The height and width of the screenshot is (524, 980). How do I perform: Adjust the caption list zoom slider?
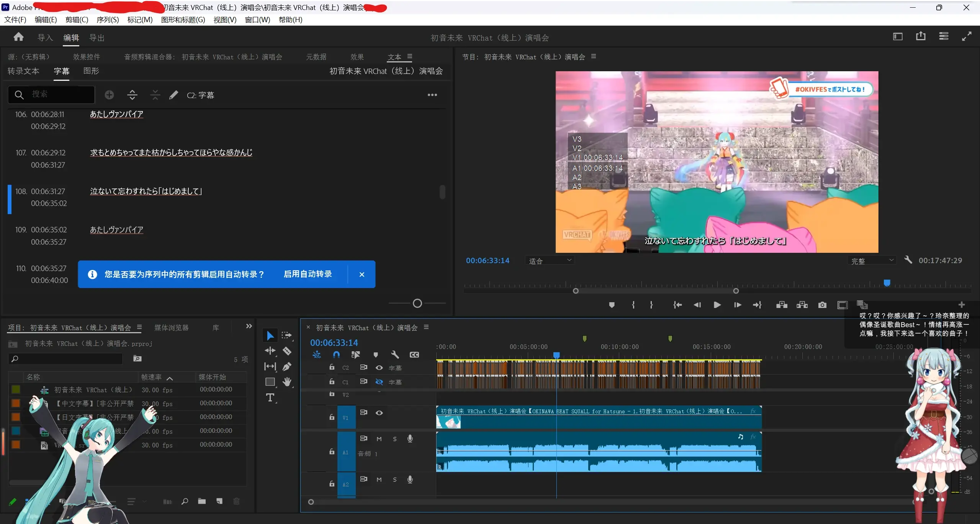[x=417, y=303]
